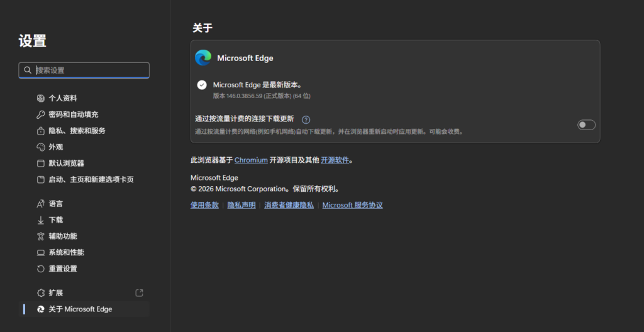Open 辅助功能 settings
Screen dimensions: 644x332
coord(84,236)
